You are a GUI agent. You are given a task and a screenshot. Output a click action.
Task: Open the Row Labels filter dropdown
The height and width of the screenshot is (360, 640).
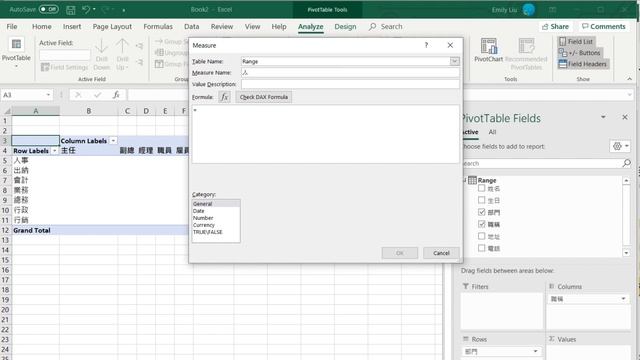[54, 151]
